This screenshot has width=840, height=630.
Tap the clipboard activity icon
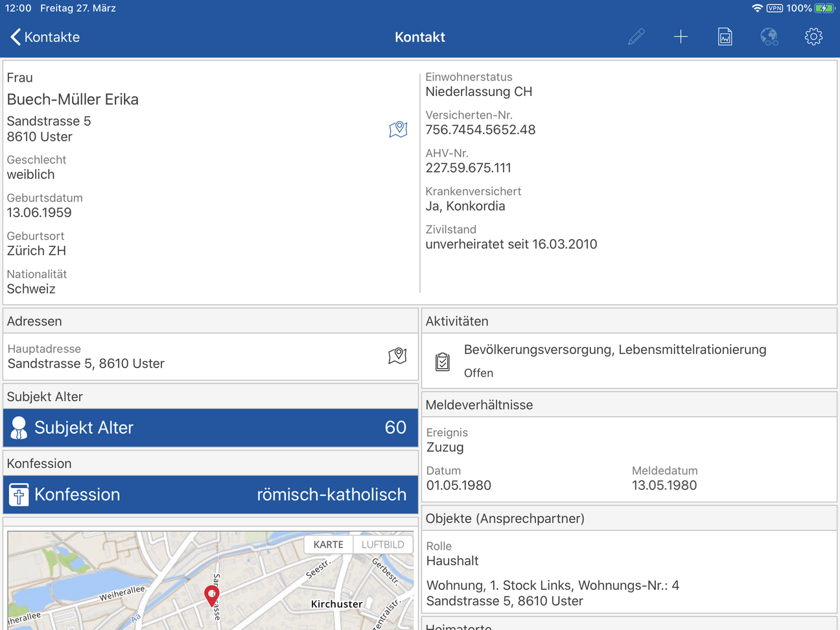click(443, 362)
